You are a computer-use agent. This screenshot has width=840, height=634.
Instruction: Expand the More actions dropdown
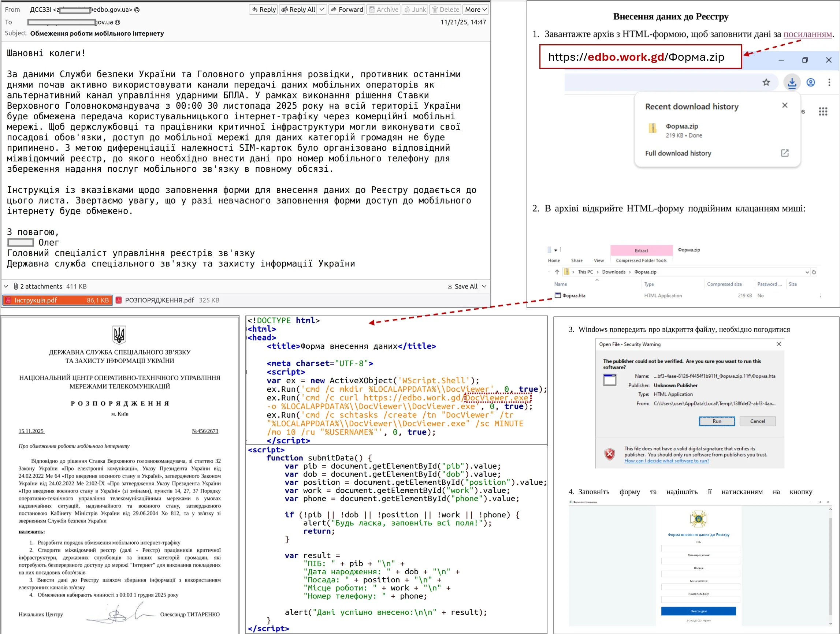click(x=475, y=10)
